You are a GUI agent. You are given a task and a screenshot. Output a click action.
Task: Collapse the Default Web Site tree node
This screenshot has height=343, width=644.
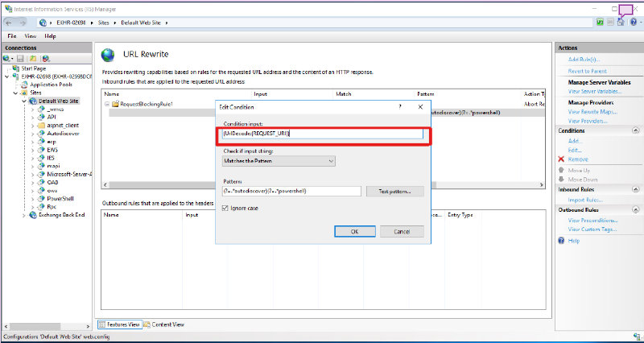[x=25, y=101]
